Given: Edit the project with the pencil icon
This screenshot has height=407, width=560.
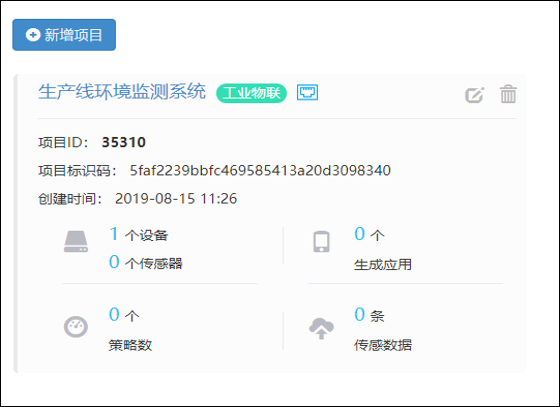Looking at the screenshot, I should (474, 95).
